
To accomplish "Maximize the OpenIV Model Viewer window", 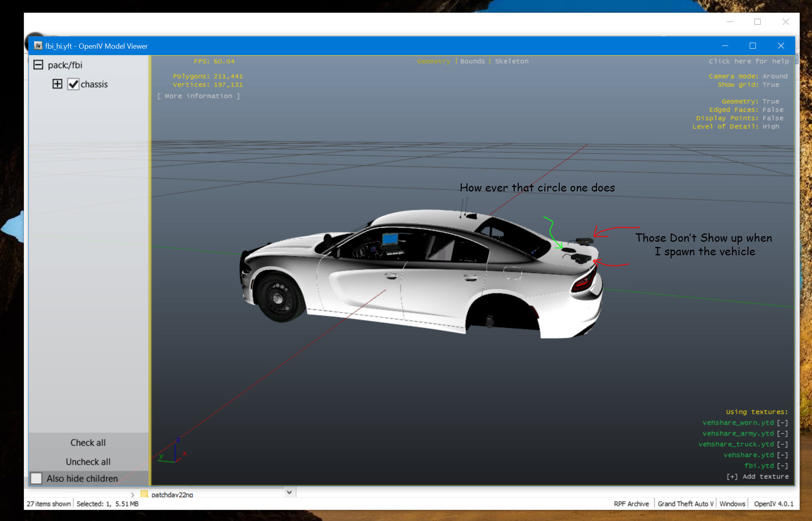I will 753,46.
